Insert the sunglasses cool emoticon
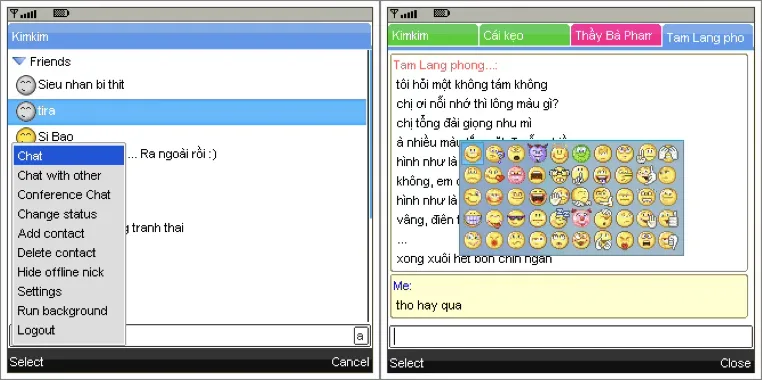The image size is (762, 380). tap(516, 218)
